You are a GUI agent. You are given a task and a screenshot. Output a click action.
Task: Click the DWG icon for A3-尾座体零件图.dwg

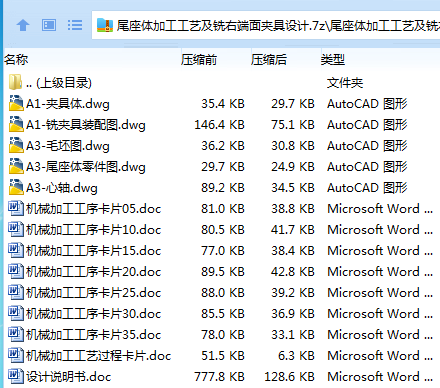(x=16, y=166)
